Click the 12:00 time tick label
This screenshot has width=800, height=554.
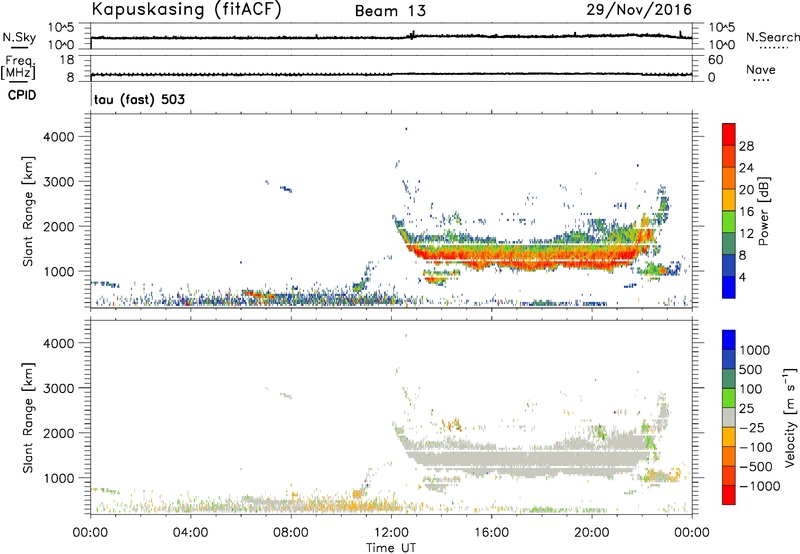click(391, 533)
